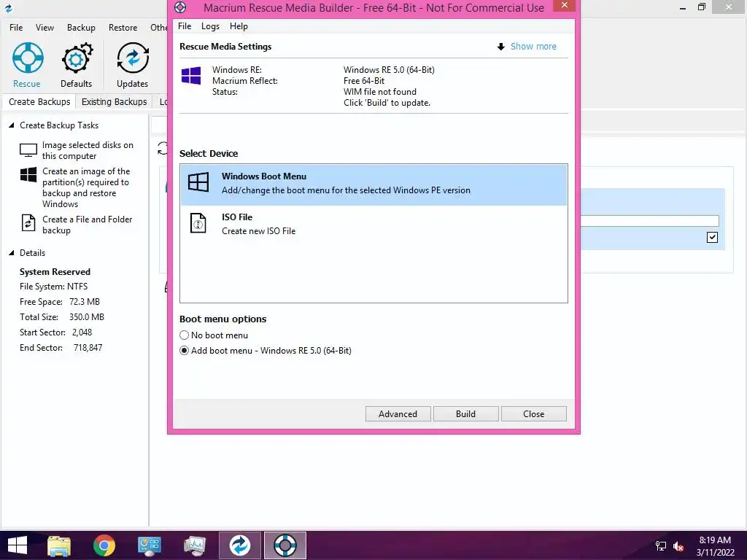Click the network tray icon
747x560 pixels.
[x=661, y=546]
